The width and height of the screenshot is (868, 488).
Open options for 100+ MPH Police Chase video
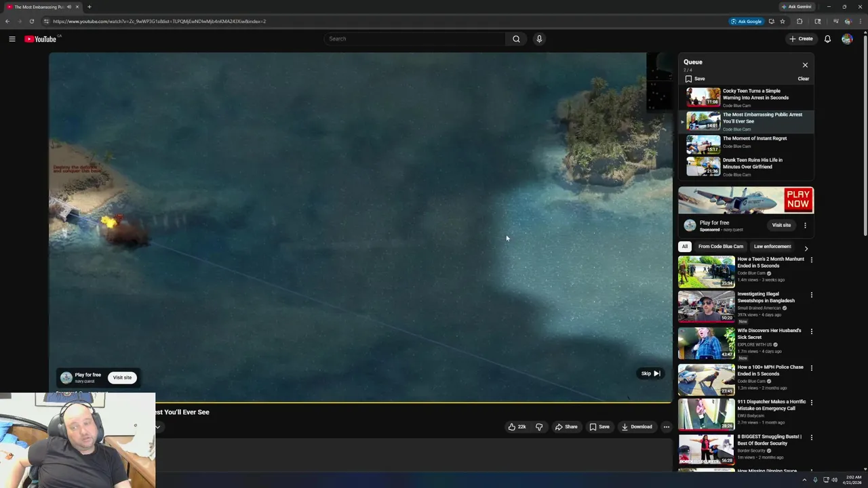[811, 368]
